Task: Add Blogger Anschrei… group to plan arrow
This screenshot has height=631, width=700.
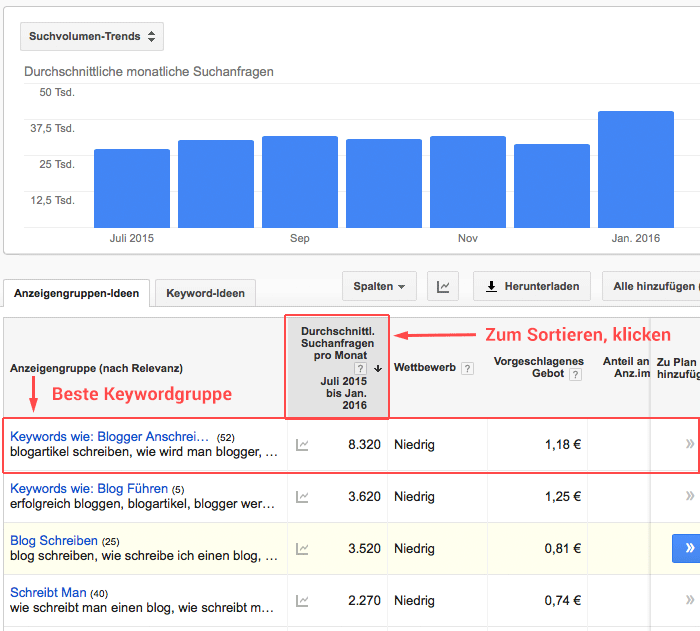Action: tap(690, 444)
